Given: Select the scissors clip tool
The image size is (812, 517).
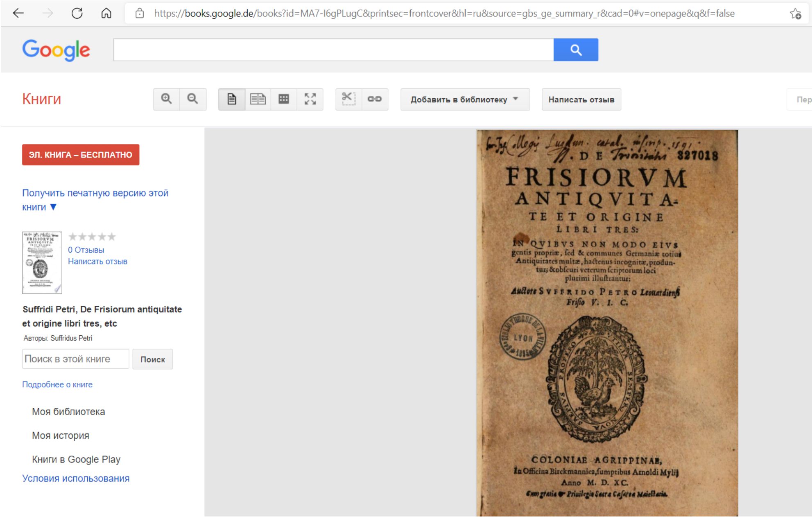Looking at the screenshot, I should (348, 99).
